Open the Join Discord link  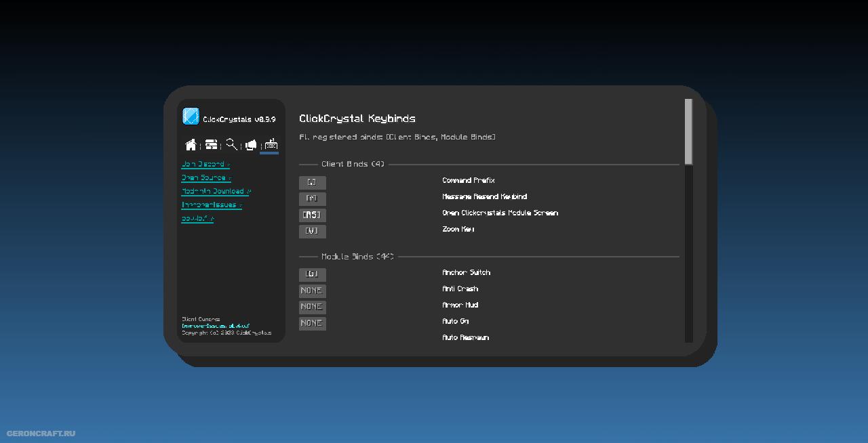point(205,165)
